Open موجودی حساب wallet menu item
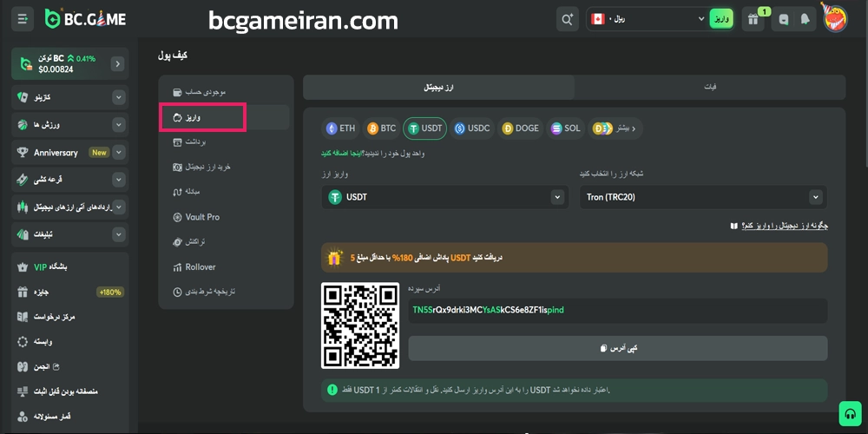The width and height of the screenshot is (868, 434). point(224,92)
